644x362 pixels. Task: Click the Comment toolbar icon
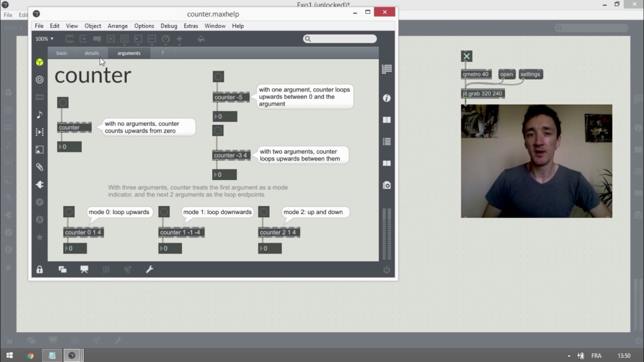coord(97,39)
